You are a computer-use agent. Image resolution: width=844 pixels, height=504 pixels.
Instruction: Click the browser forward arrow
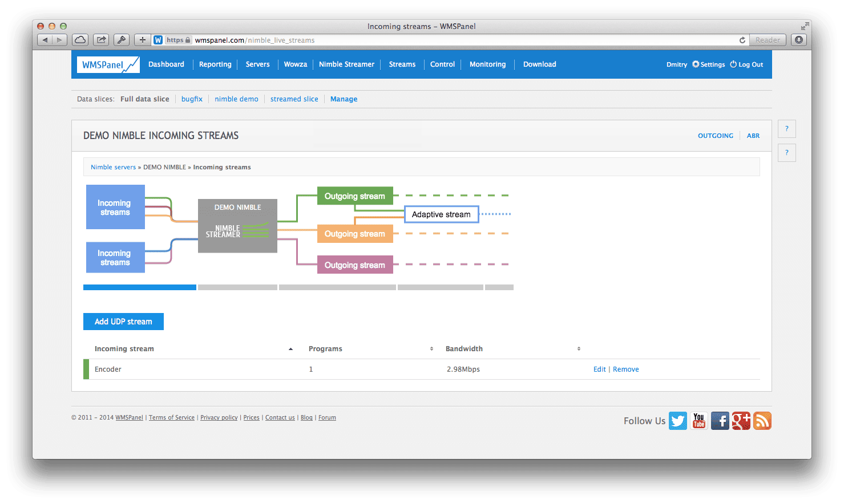tap(59, 40)
